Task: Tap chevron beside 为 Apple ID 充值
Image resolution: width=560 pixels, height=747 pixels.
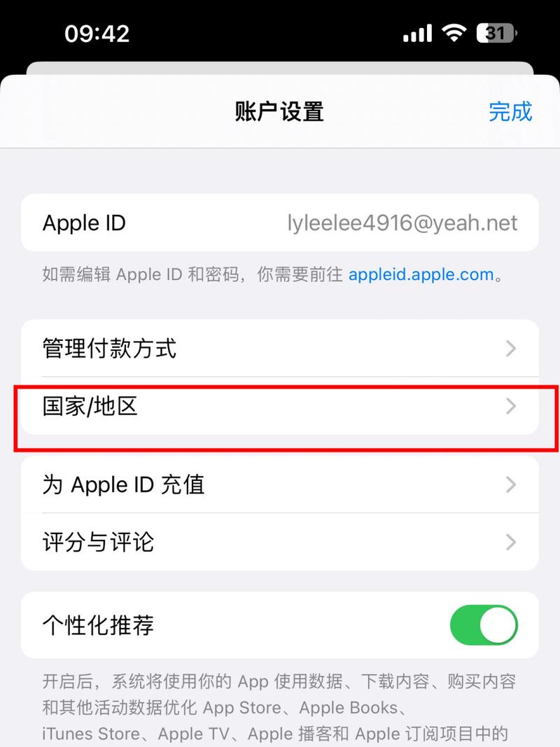Action: click(511, 484)
